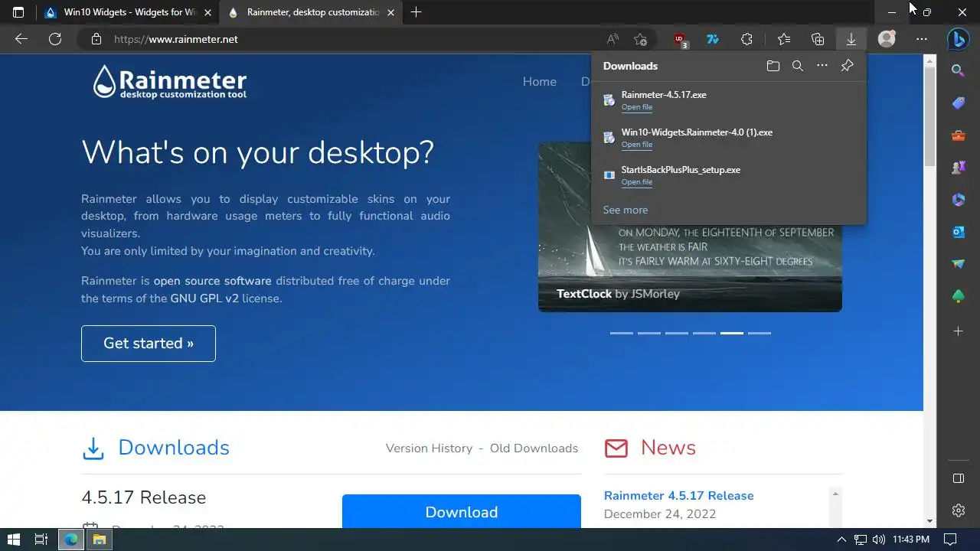Add a site to the sidebar
980x551 pixels.
tap(958, 331)
